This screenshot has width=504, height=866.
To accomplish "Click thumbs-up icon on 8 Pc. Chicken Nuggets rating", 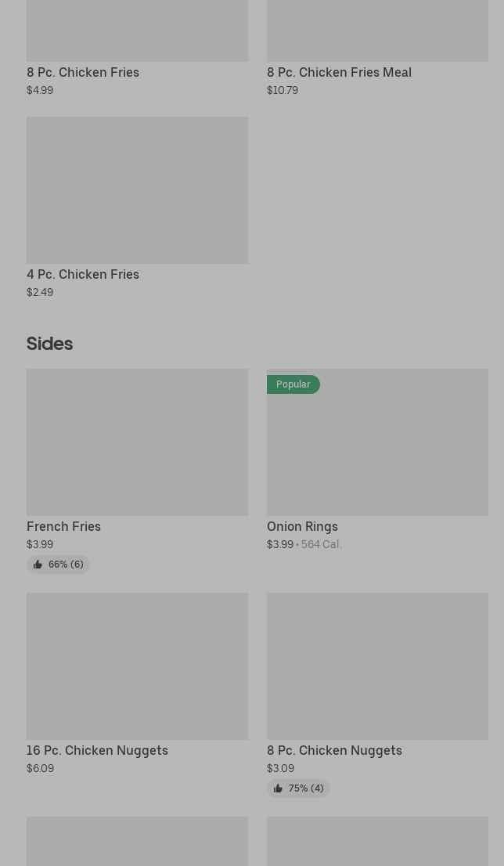I will [278, 788].
